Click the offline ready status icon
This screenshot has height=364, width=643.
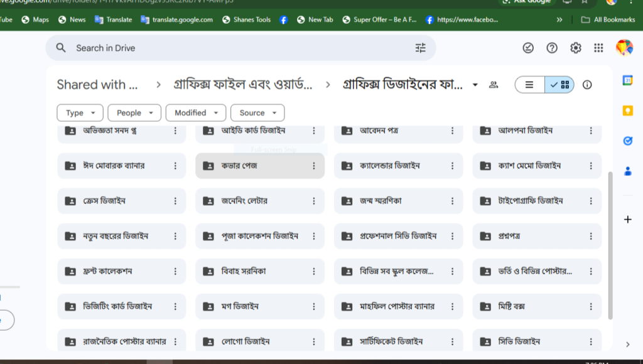tap(528, 48)
